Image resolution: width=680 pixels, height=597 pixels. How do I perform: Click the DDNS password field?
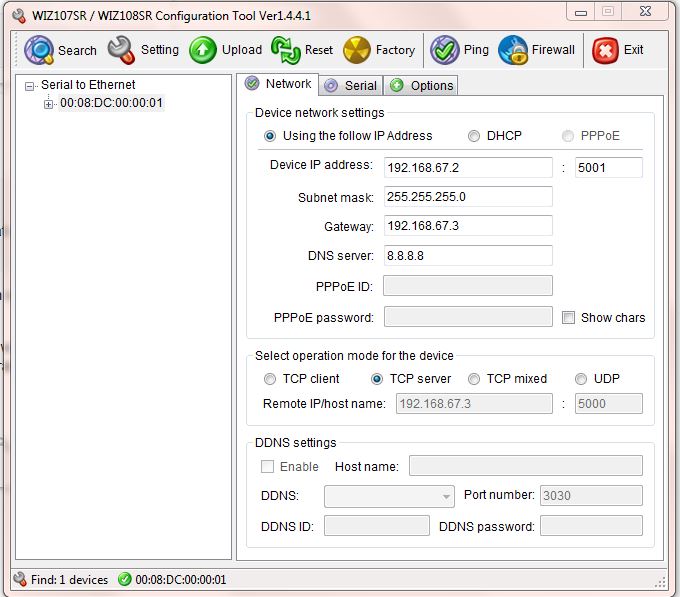click(x=591, y=526)
